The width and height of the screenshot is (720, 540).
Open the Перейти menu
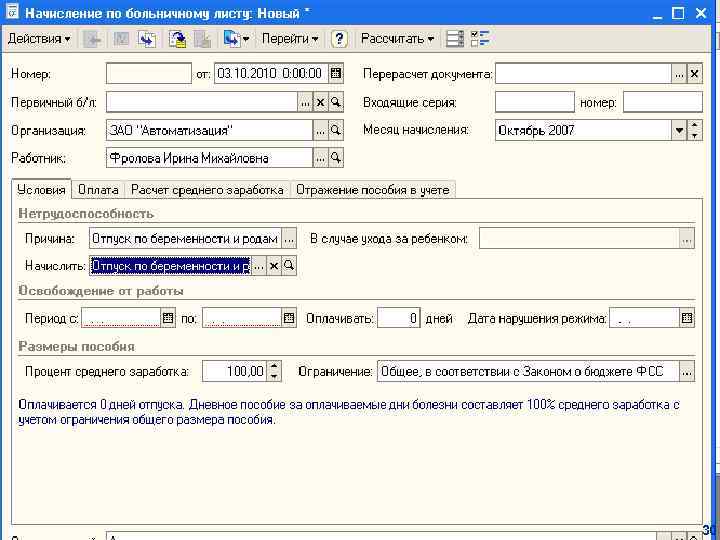[x=290, y=39]
